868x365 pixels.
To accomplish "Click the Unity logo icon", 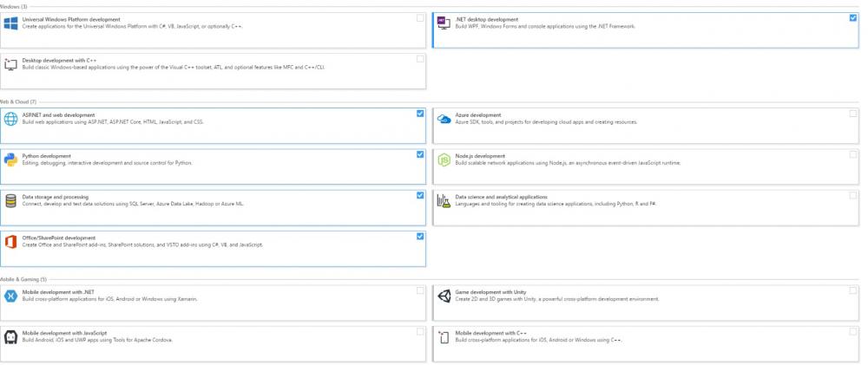I will [x=444, y=296].
